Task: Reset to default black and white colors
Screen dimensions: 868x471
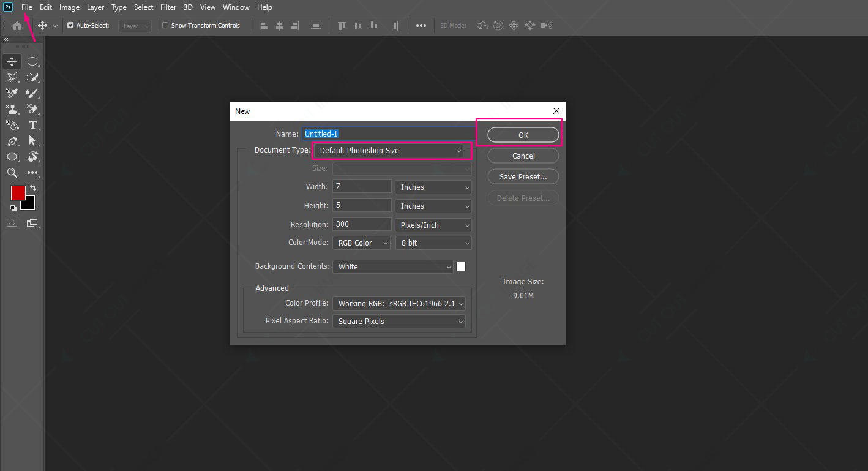Action: pos(13,209)
